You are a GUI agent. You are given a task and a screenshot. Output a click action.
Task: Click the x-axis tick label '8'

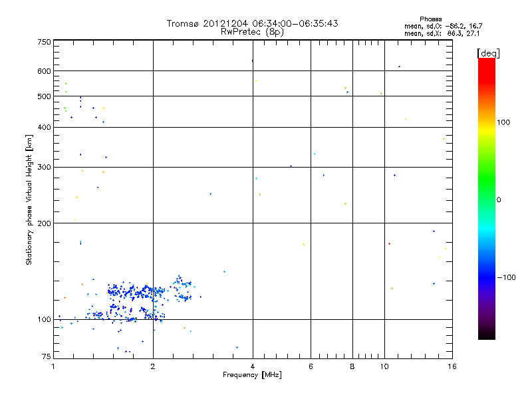[352, 366]
